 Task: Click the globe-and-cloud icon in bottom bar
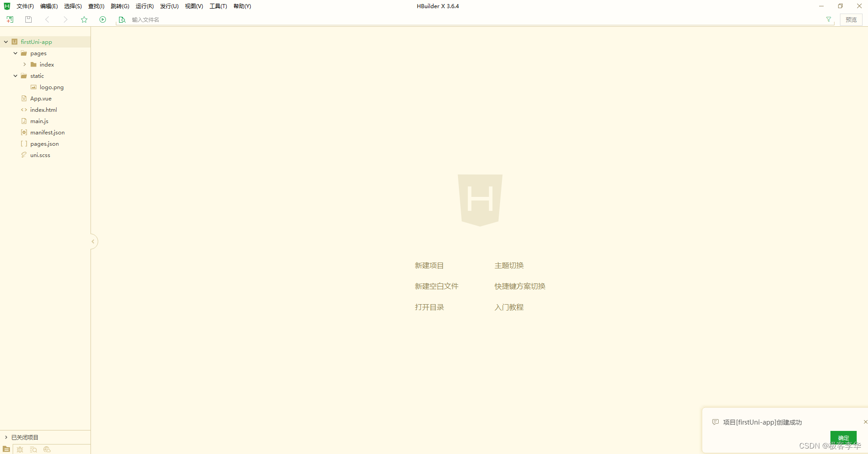coord(47,449)
